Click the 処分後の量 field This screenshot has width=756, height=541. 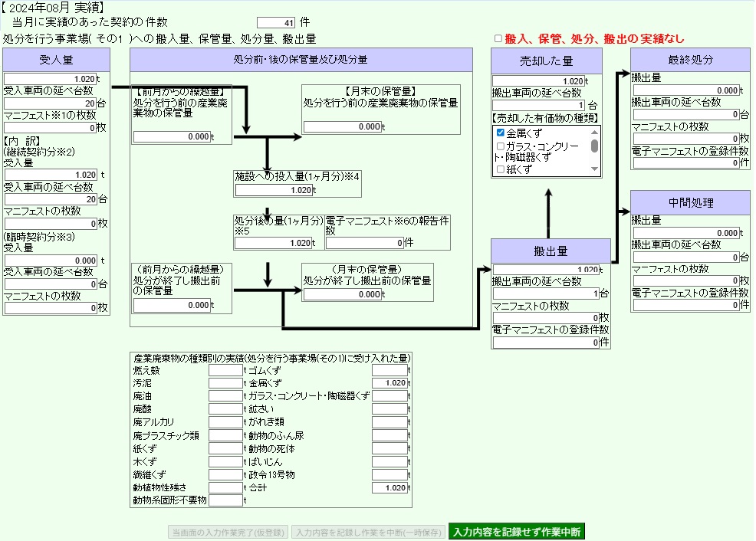pyautogui.click(x=274, y=243)
